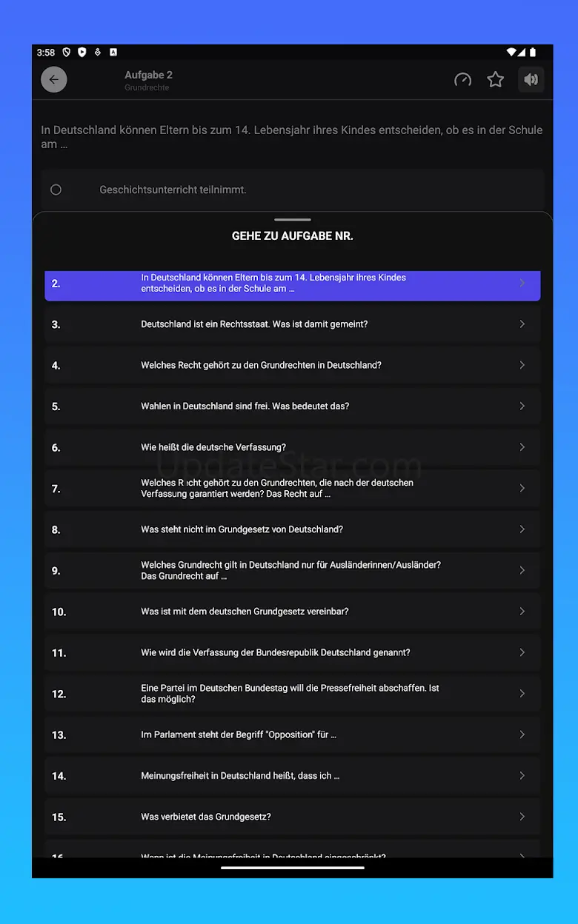Tap the shield icon in status bar

point(67,53)
